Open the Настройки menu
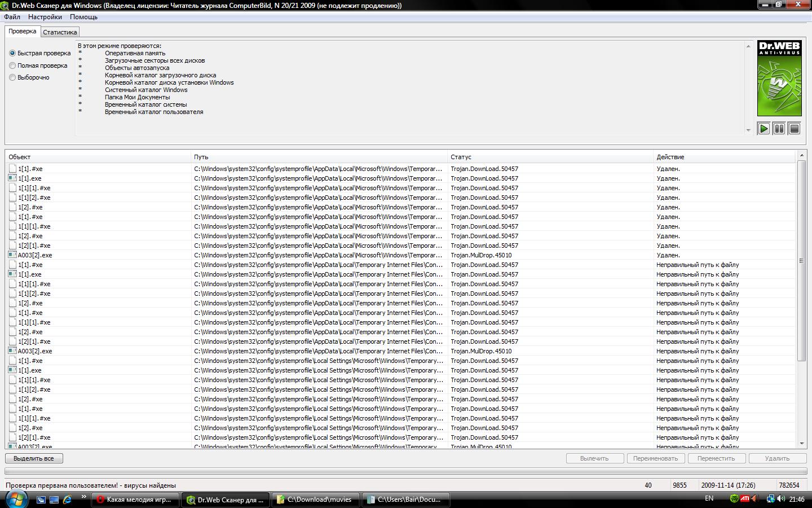Image resolution: width=812 pixels, height=508 pixels. (45, 17)
